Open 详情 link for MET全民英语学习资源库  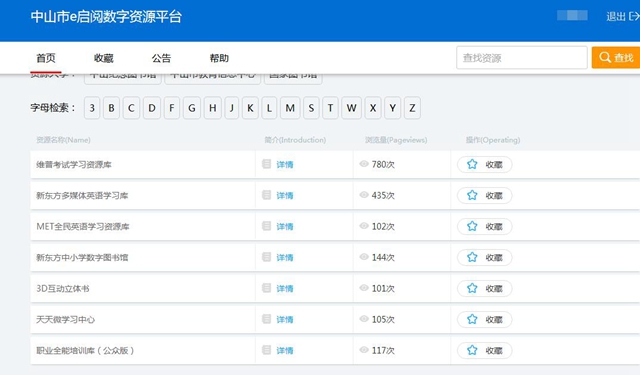click(x=285, y=226)
